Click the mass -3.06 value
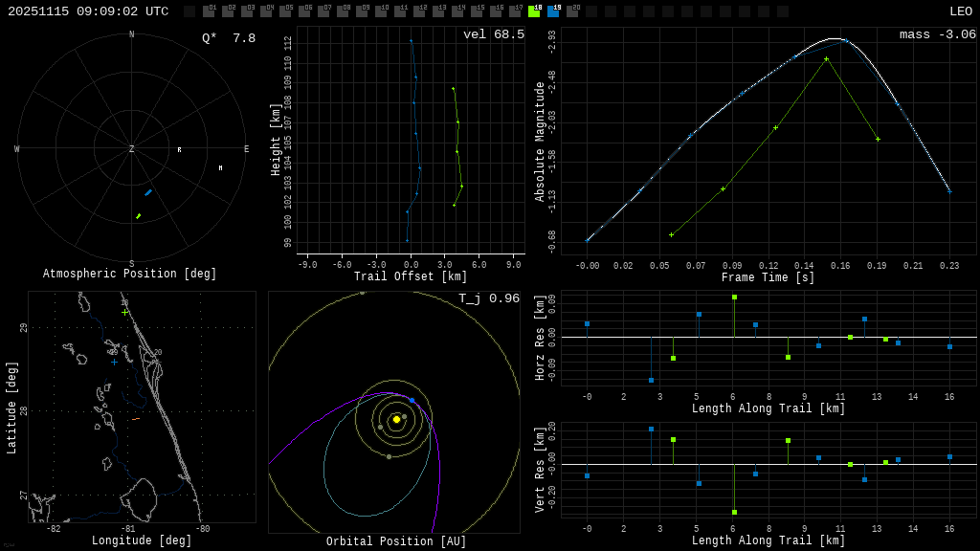 938,34
